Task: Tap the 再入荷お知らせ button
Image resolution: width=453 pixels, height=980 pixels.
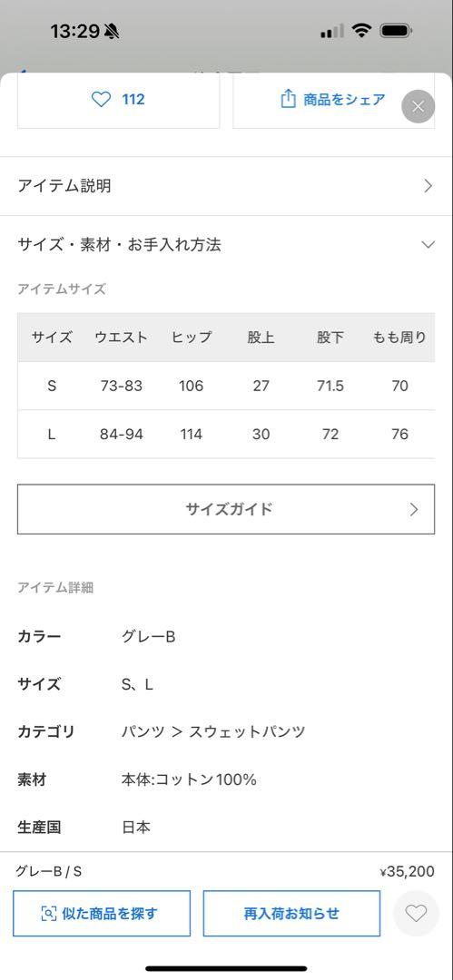Action: pos(291,914)
